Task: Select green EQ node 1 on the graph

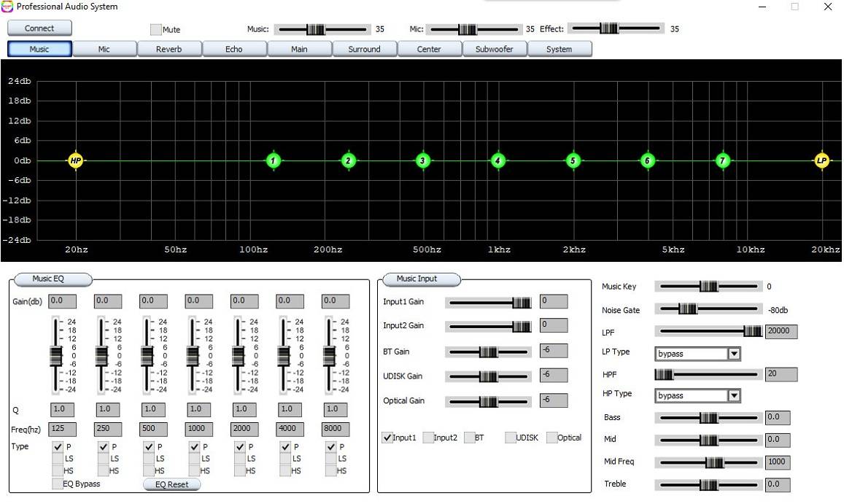Action: pos(274,160)
